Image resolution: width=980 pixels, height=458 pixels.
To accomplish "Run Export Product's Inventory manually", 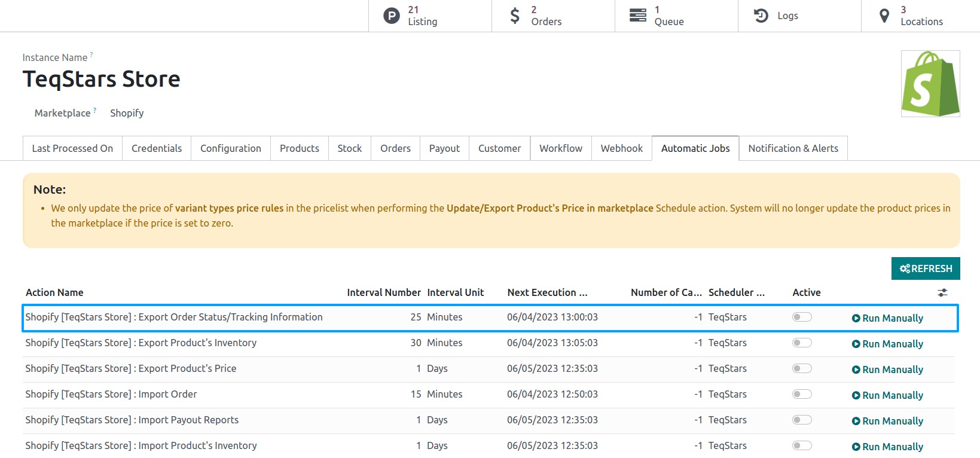I will pyautogui.click(x=887, y=344).
